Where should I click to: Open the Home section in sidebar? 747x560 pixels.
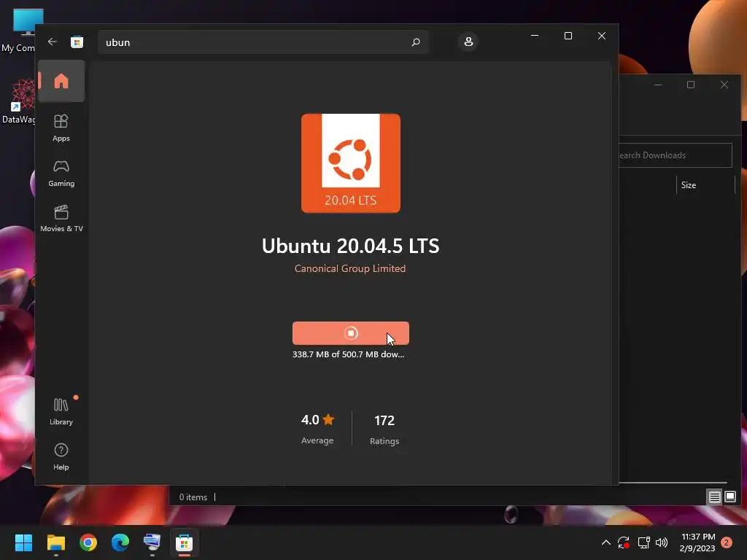(x=61, y=81)
